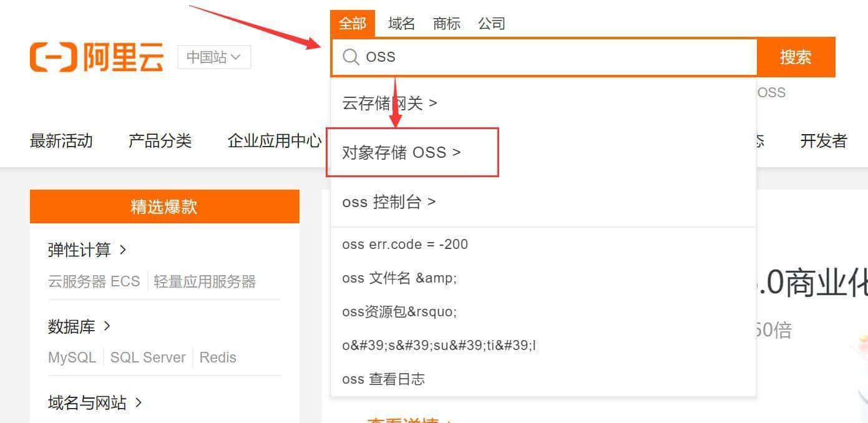
Task: Open 最新活动 in navigation bar
Action: coord(61,141)
